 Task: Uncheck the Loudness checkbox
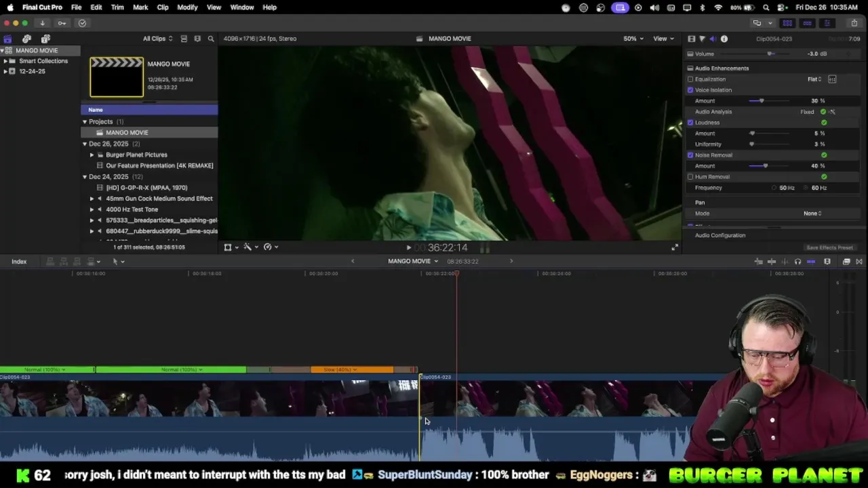point(690,123)
